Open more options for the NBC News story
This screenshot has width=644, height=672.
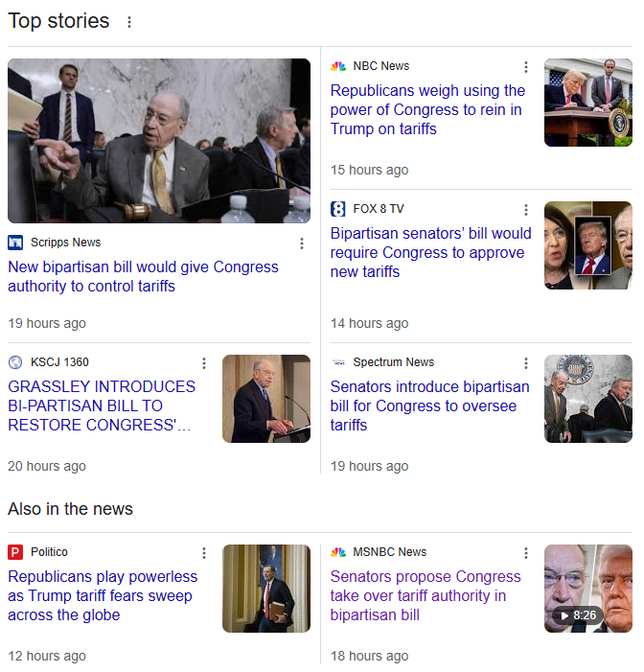pyautogui.click(x=526, y=67)
